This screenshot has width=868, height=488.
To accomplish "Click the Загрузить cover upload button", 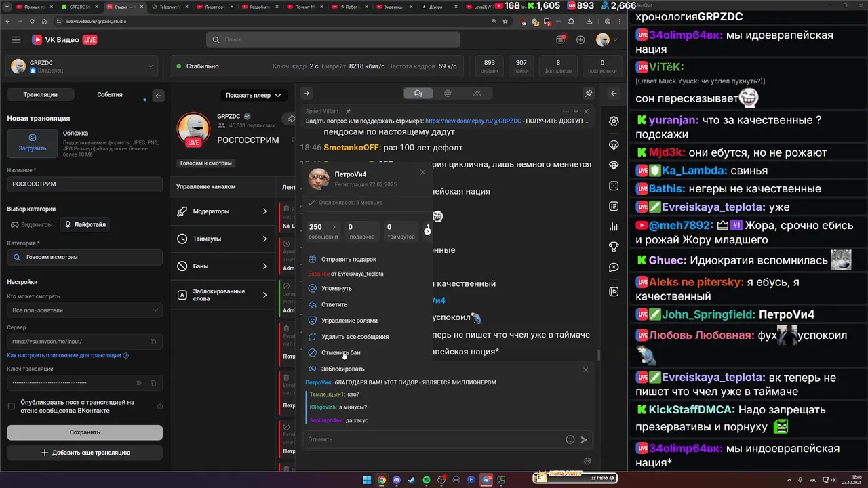I will tap(33, 143).
